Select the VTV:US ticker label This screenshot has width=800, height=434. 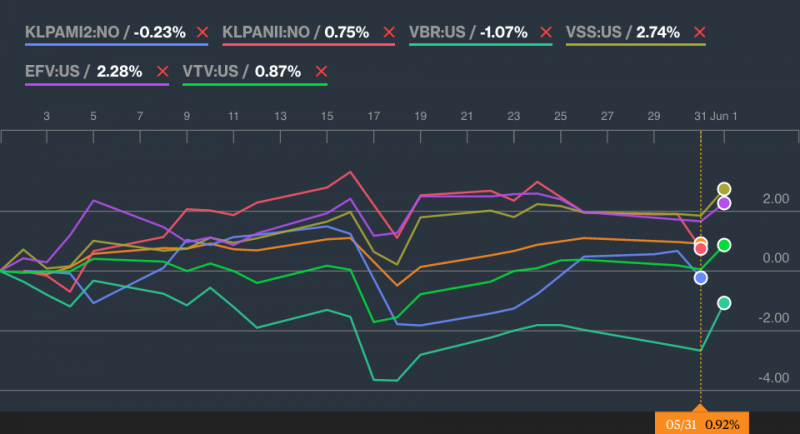(210, 71)
